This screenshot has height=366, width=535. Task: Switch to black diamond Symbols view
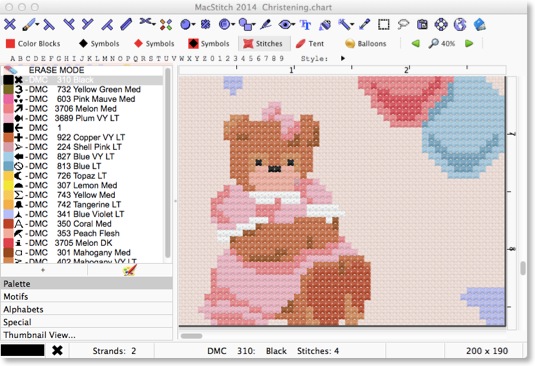(99, 43)
